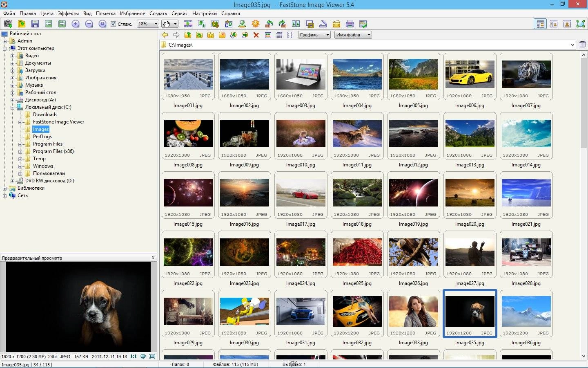Select the Изображения folder in tree

40,78
